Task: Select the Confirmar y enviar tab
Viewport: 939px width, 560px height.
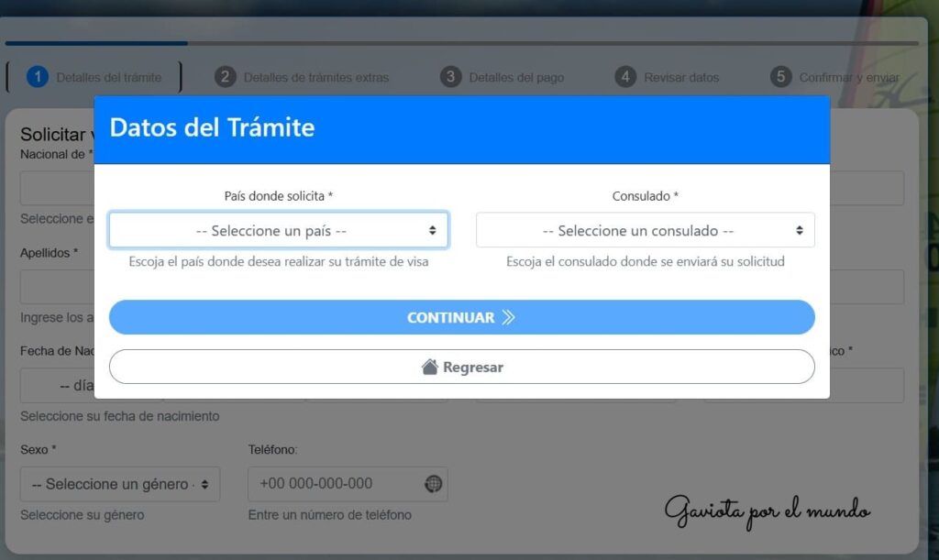Action: click(835, 76)
